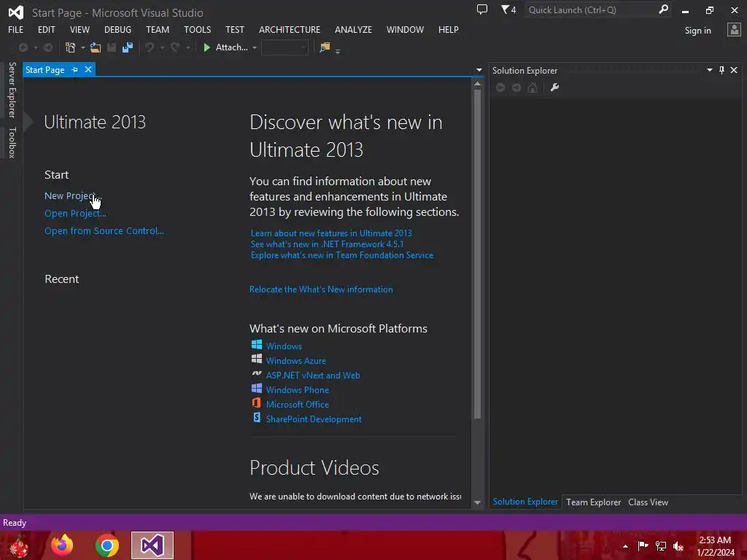Click the Solution Explorer Home icon
The width and height of the screenshot is (747, 560).
(x=533, y=87)
